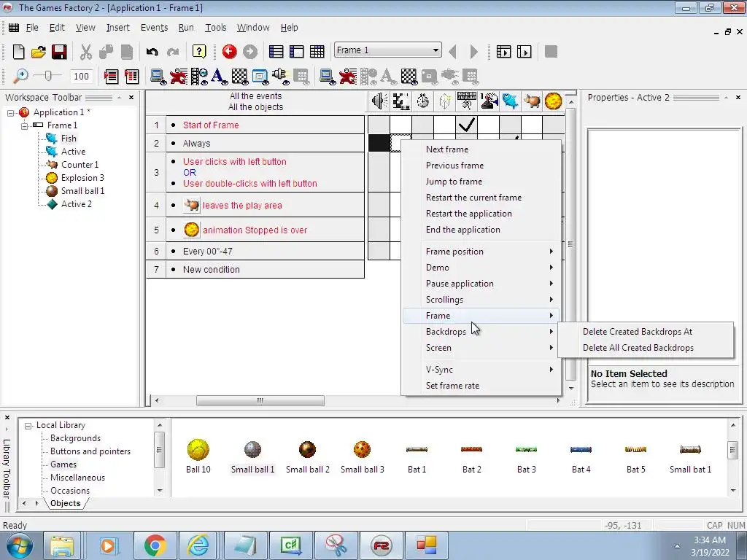Expand the Pause application submenu
The height and width of the screenshot is (560, 747).
click(481, 284)
